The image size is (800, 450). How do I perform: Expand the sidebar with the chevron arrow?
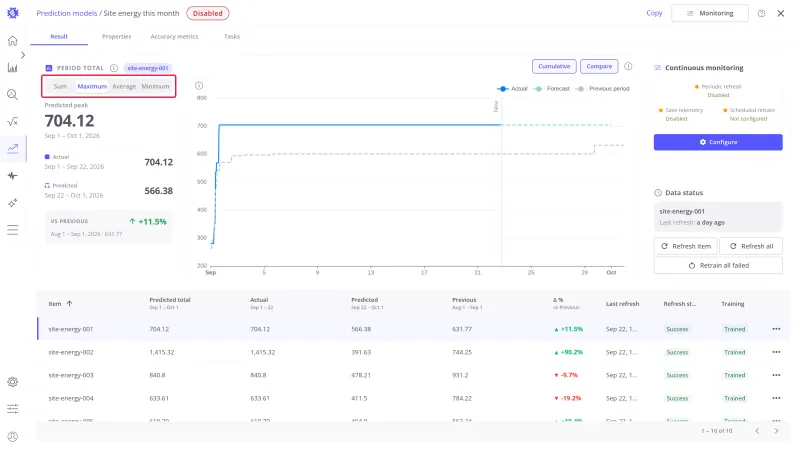(23, 55)
